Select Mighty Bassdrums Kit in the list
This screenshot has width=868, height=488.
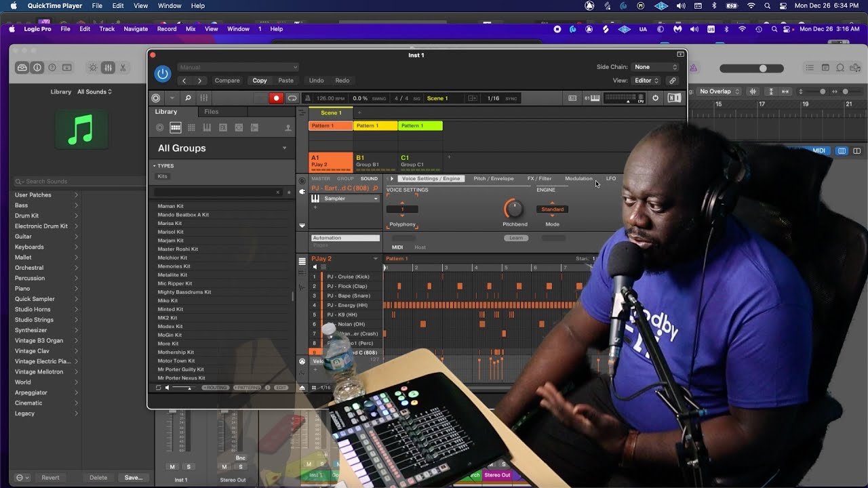184,292
